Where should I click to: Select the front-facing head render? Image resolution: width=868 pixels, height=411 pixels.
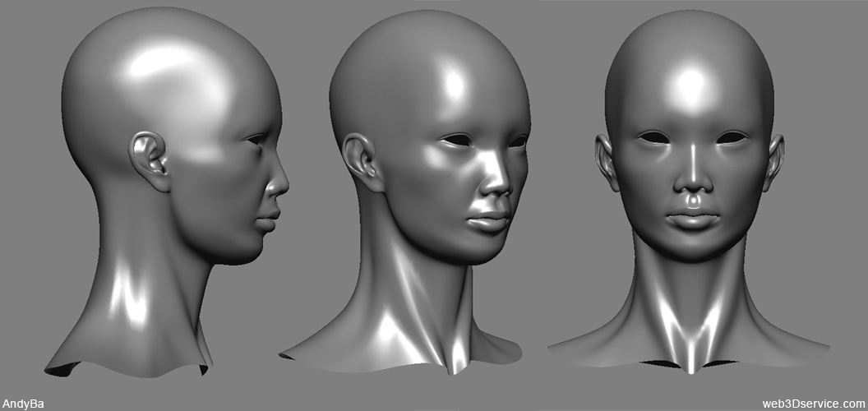[689, 192]
